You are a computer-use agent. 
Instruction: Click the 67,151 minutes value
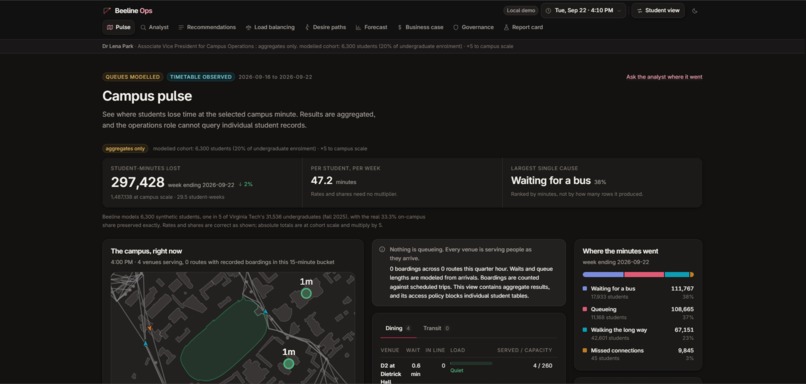684,330
